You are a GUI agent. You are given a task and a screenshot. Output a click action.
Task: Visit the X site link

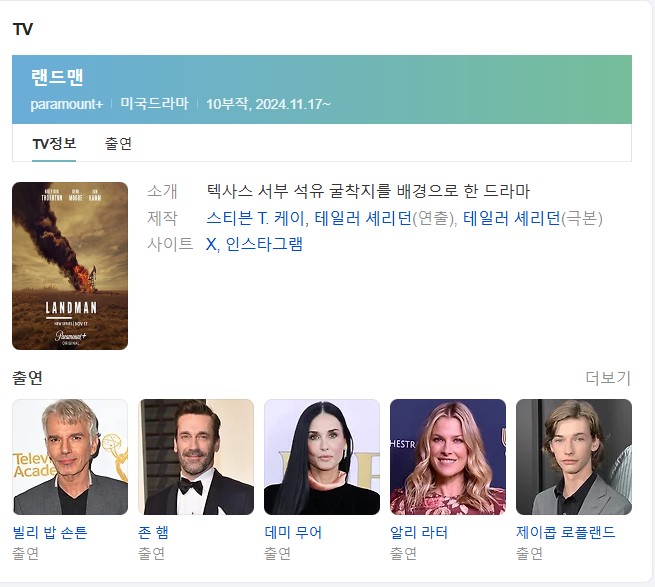(211, 244)
